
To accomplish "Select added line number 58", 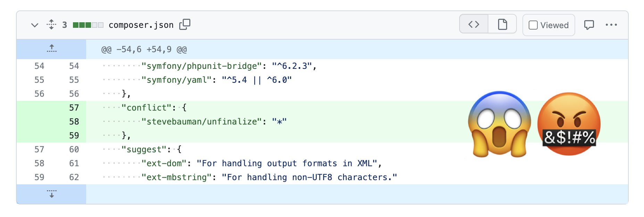I will tap(74, 121).
